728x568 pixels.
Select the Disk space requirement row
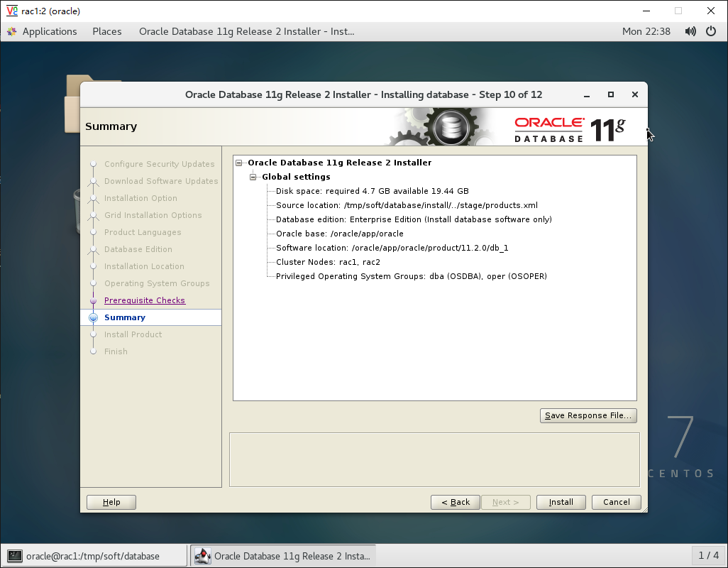[x=373, y=192]
